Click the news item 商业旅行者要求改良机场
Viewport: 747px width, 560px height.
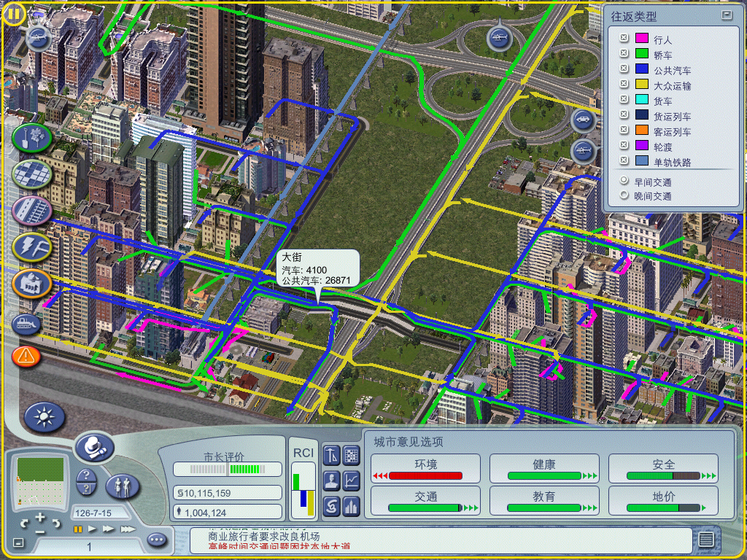tap(263, 536)
